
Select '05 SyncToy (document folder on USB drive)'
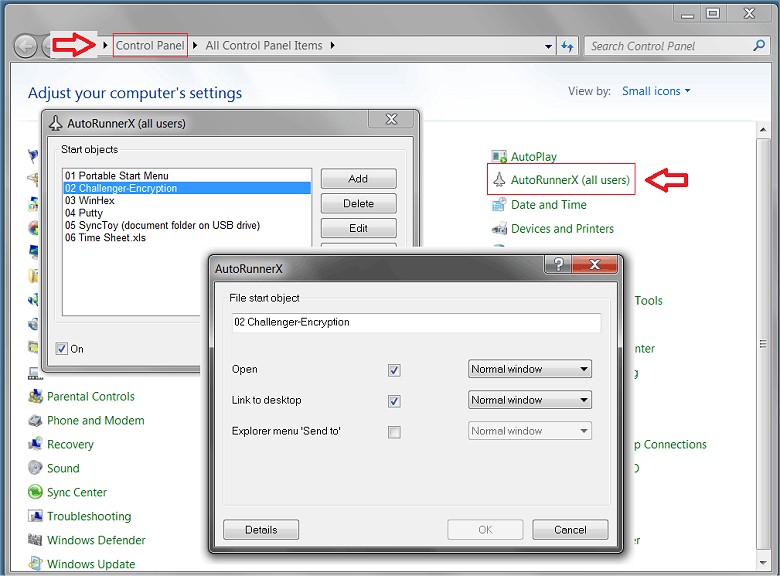click(x=187, y=225)
